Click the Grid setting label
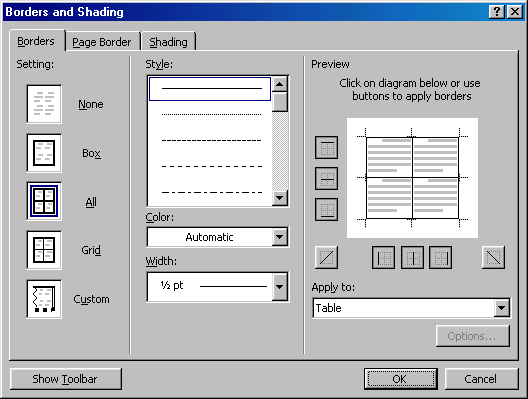This screenshot has width=528, height=399. tap(91, 250)
